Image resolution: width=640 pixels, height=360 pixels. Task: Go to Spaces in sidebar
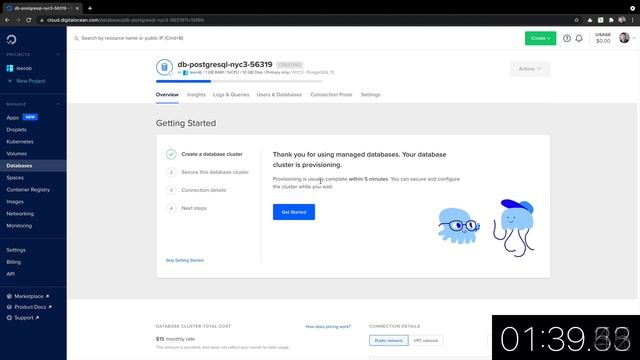tap(15, 178)
